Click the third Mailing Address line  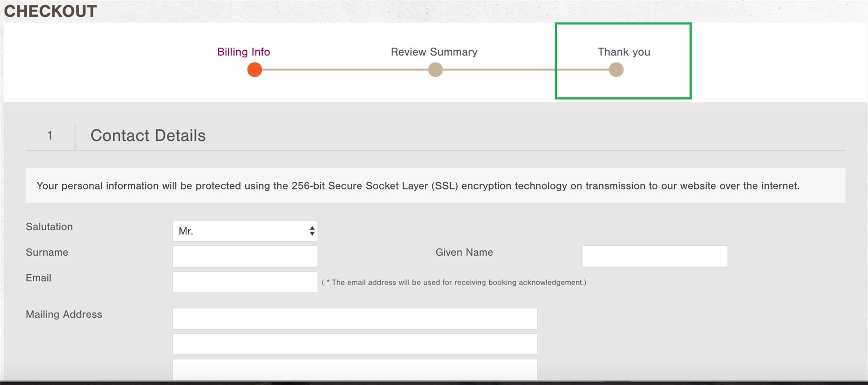(355, 370)
